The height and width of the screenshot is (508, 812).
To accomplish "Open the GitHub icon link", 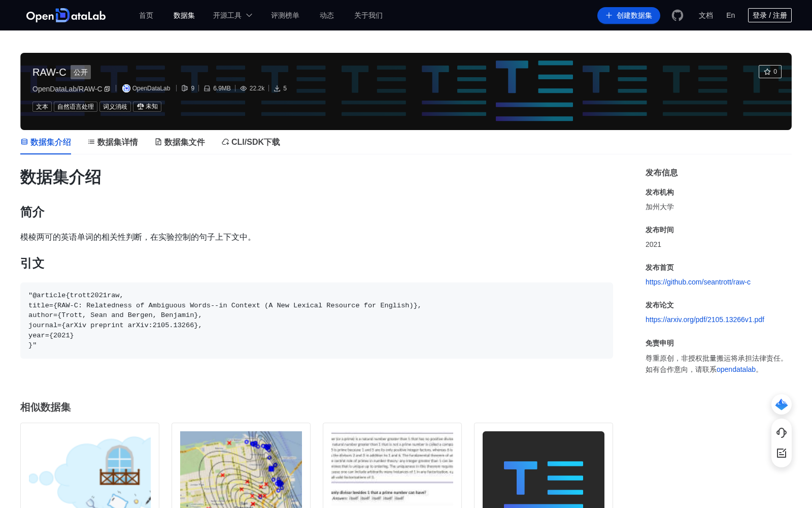I will [x=678, y=15].
